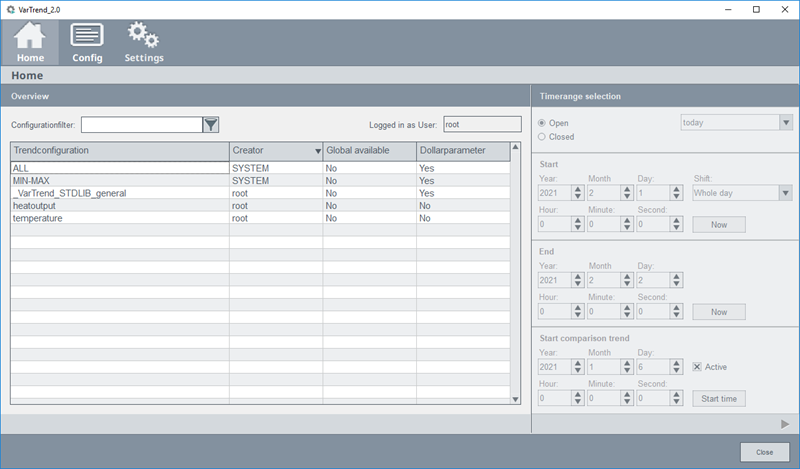Minimize the VarTrend_2.0 window
800x469 pixels.
[x=728, y=9]
